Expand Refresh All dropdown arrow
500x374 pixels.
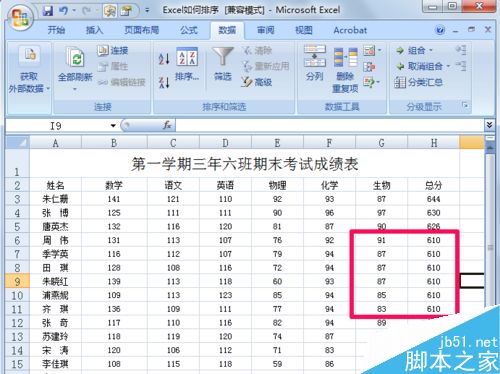[75, 89]
